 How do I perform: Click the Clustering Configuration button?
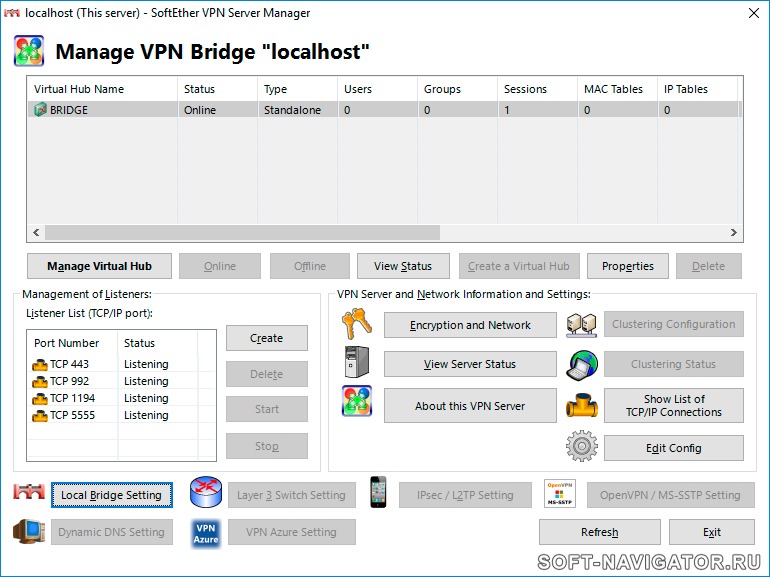click(x=674, y=324)
